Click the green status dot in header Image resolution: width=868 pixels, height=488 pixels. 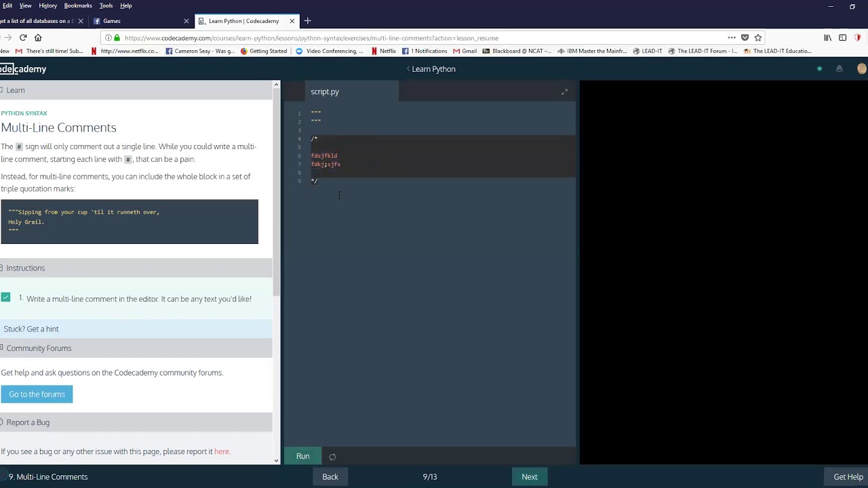pos(819,68)
